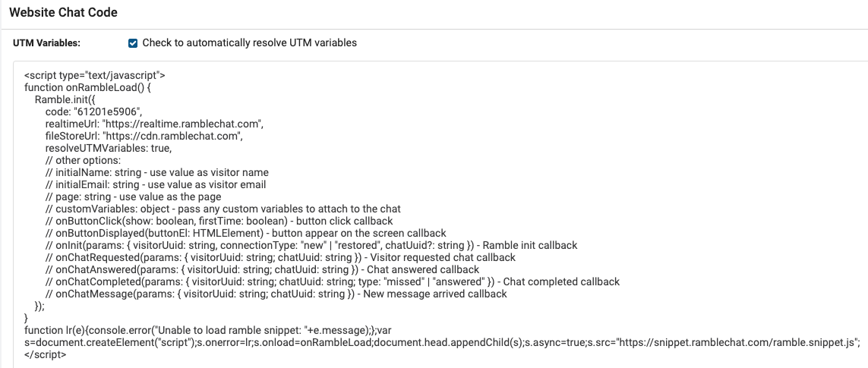Click the Ramble.init({ line in the code
The width and height of the screenshot is (868, 368).
[65, 99]
